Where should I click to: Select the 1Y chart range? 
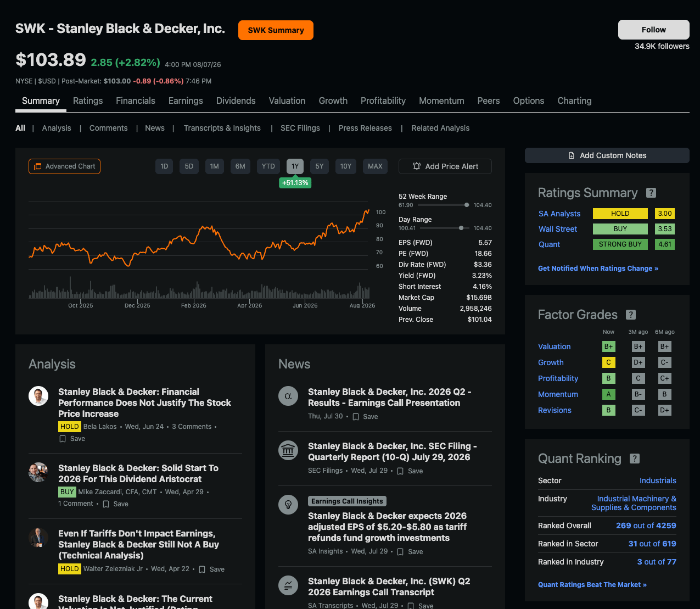click(295, 166)
